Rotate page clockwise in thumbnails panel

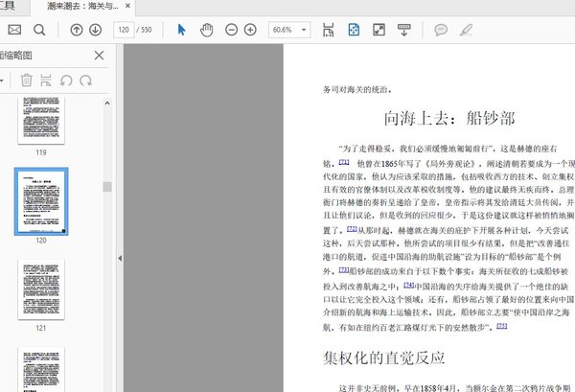(x=86, y=81)
